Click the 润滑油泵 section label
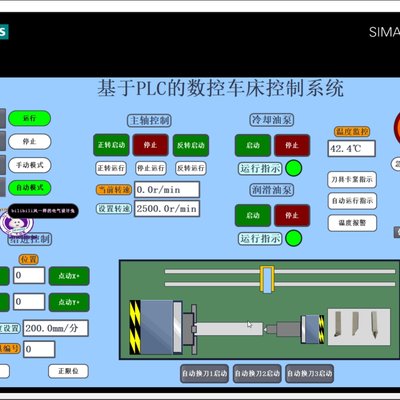The image size is (400, 400). click(x=272, y=190)
